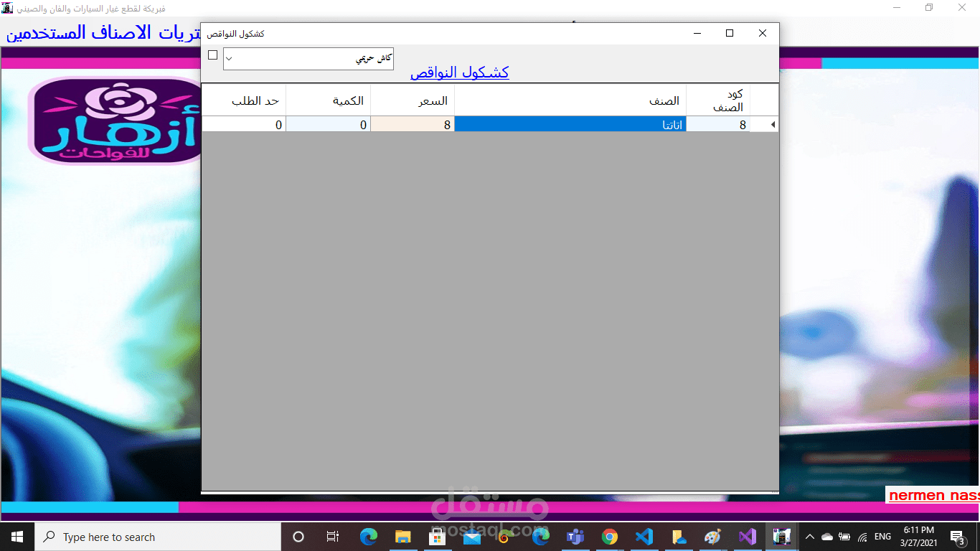980x551 pixels.
Task: Click the السعر column header
Action: click(x=413, y=100)
